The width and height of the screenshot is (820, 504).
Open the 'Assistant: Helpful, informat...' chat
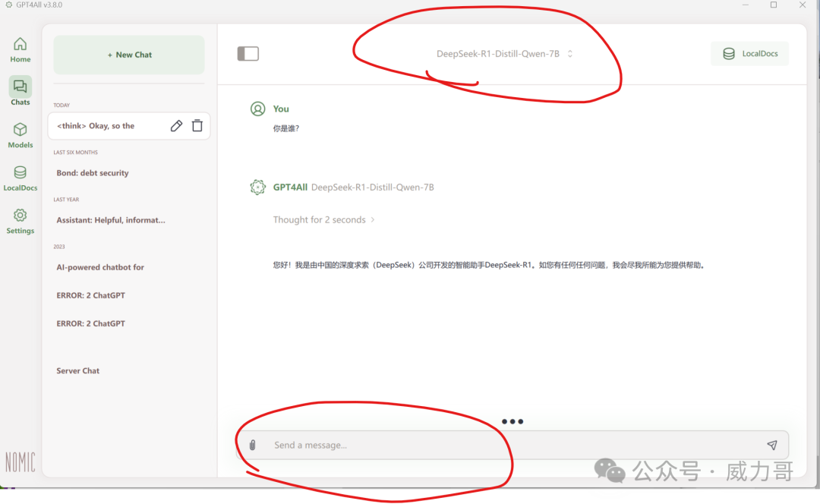pos(111,220)
